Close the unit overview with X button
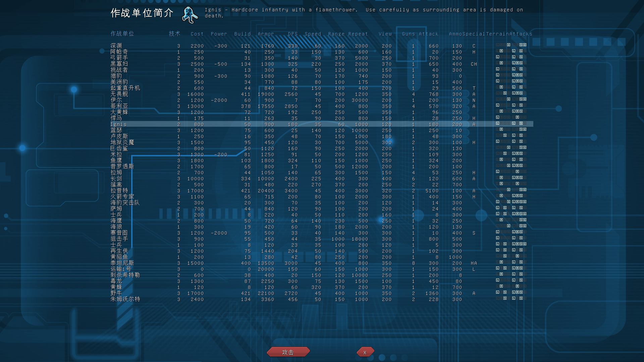The width and height of the screenshot is (644, 362). click(x=365, y=352)
